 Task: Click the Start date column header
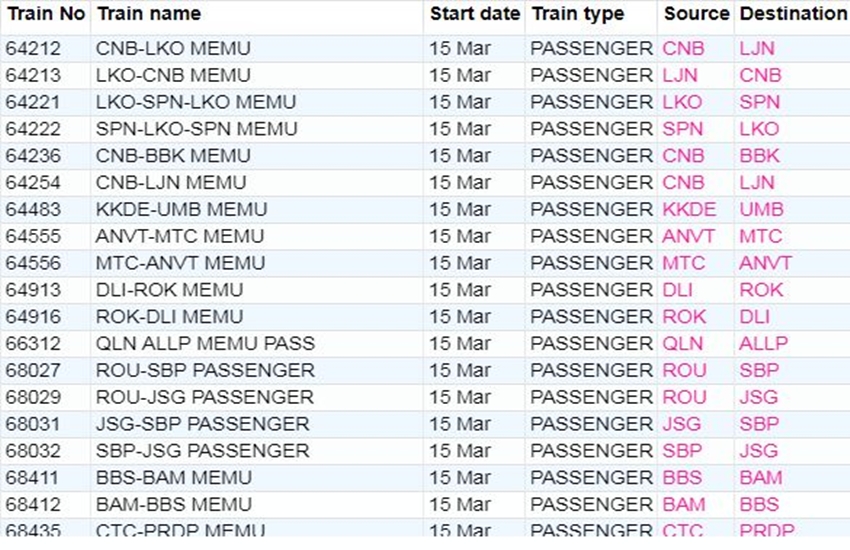click(475, 14)
